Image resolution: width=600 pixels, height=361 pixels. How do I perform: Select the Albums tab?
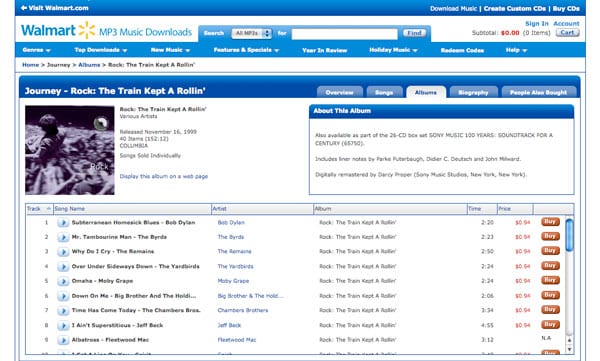[x=426, y=92]
